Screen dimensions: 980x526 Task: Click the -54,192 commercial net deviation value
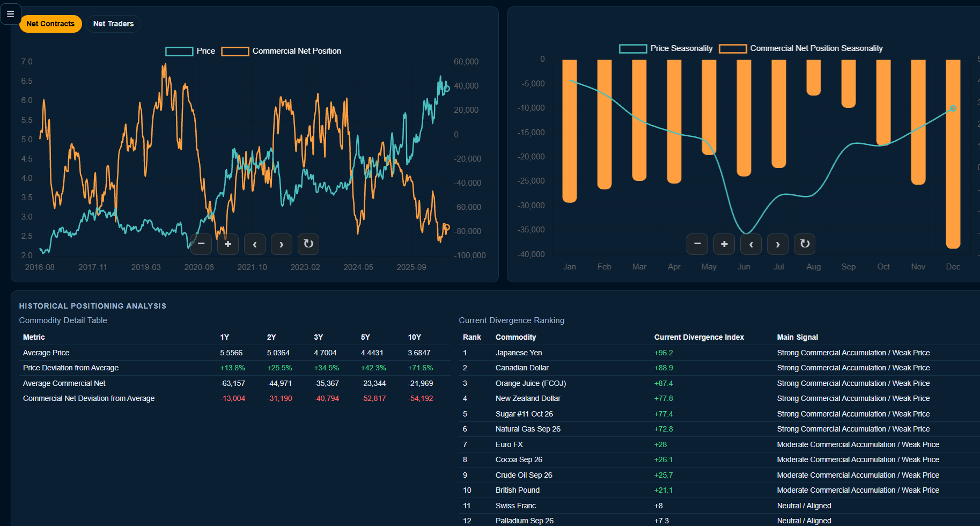[x=420, y=398]
